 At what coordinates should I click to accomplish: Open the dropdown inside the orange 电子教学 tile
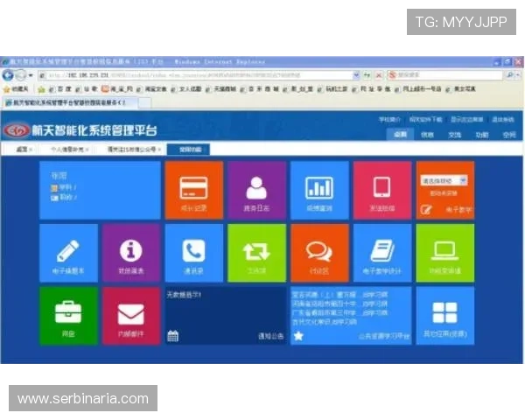point(444,180)
